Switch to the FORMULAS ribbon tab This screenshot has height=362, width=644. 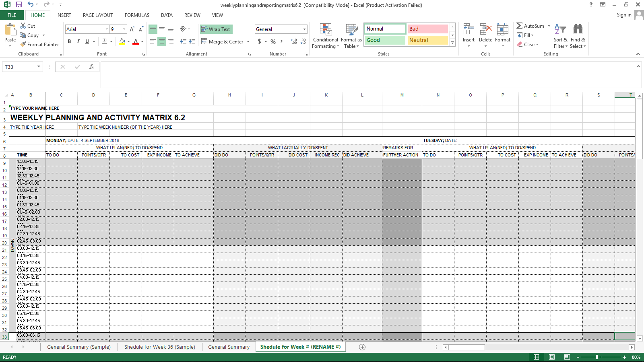(137, 15)
